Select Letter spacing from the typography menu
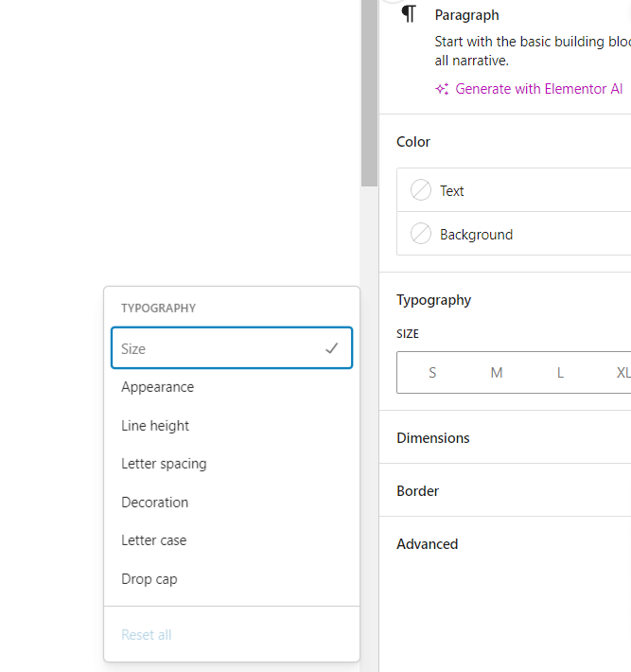631x672 pixels. point(231,464)
